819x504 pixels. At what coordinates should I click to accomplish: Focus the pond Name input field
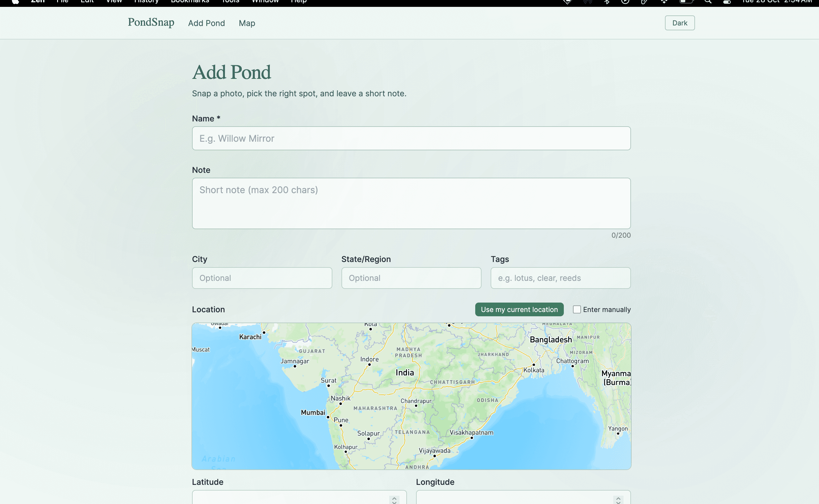pos(411,138)
